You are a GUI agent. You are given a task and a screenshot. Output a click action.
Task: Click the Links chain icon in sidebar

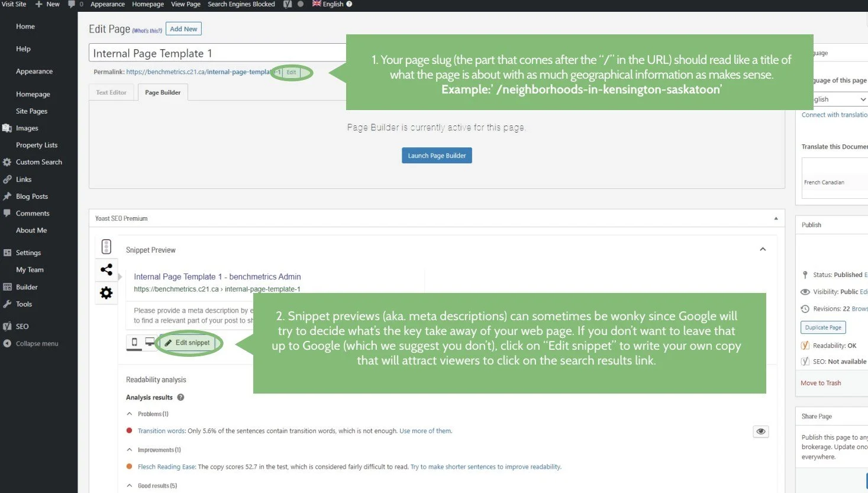[7, 179]
